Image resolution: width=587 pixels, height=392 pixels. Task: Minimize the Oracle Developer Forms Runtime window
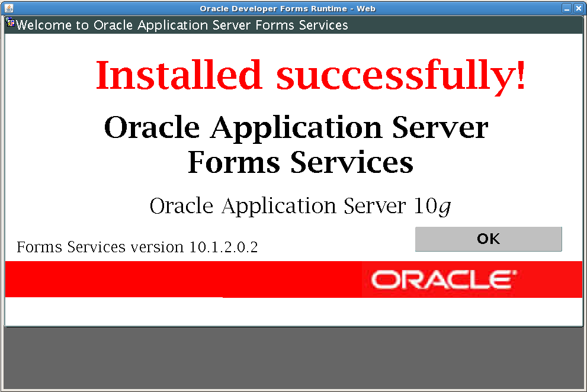[567, 8]
